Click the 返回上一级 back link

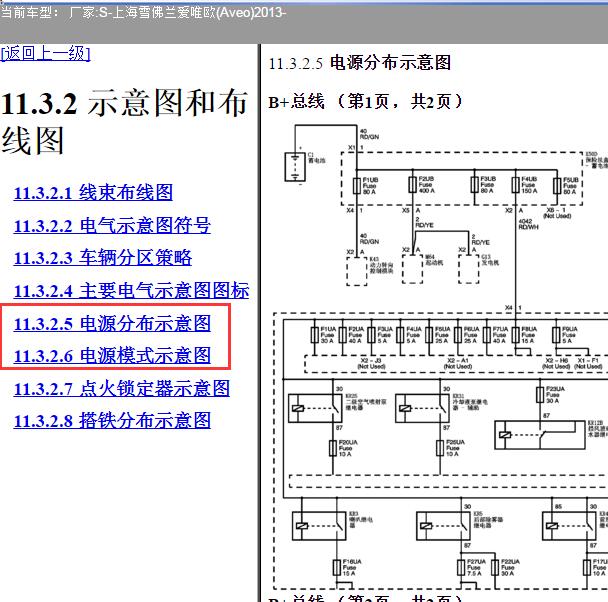coord(45,53)
